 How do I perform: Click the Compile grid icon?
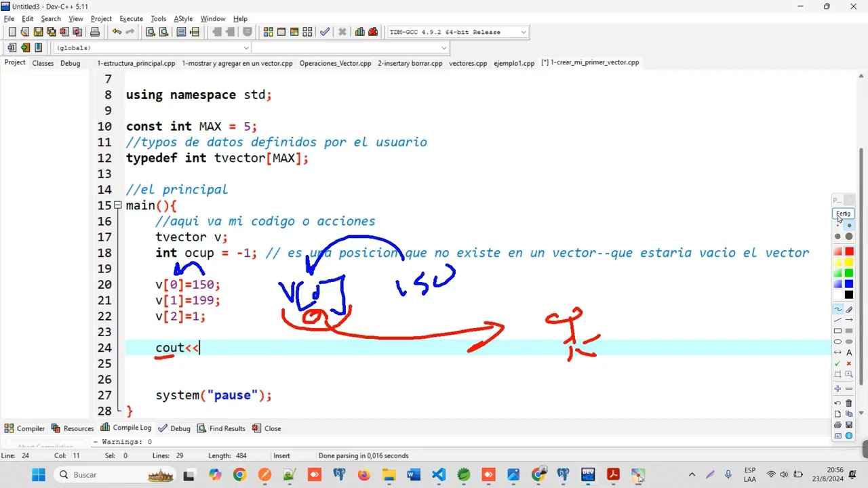tap(269, 32)
